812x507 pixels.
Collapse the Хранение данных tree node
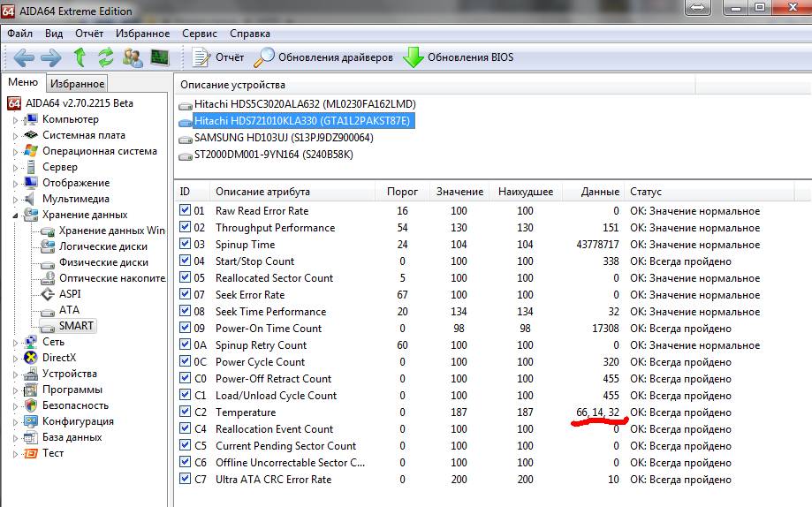(15, 215)
